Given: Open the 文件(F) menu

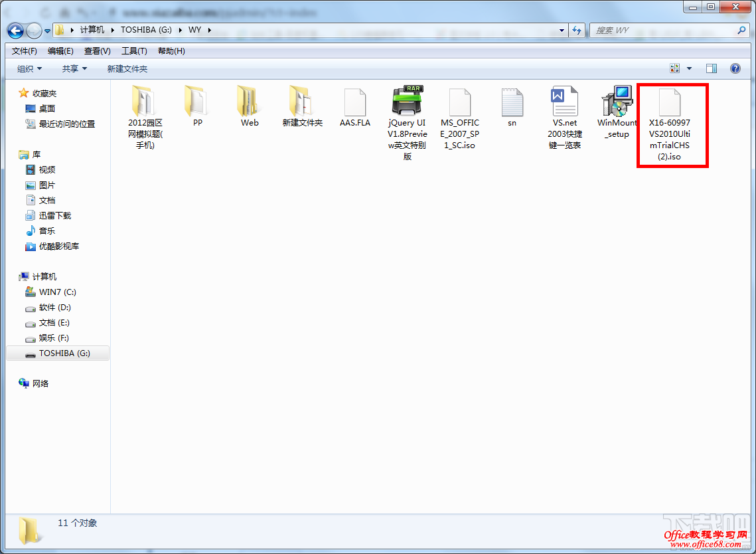Looking at the screenshot, I should [x=25, y=50].
